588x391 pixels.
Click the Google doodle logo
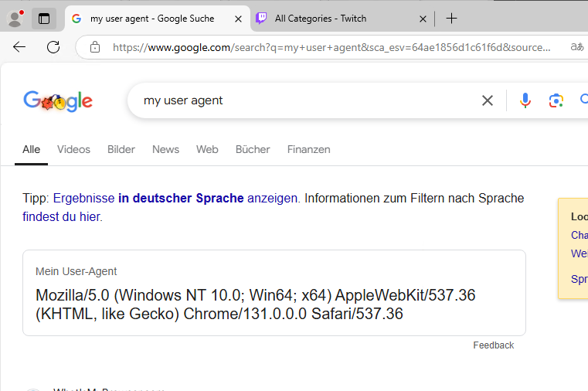coord(58,100)
